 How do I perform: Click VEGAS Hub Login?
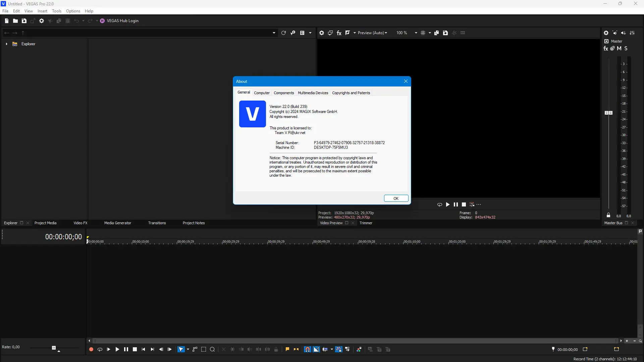point(122,21)
